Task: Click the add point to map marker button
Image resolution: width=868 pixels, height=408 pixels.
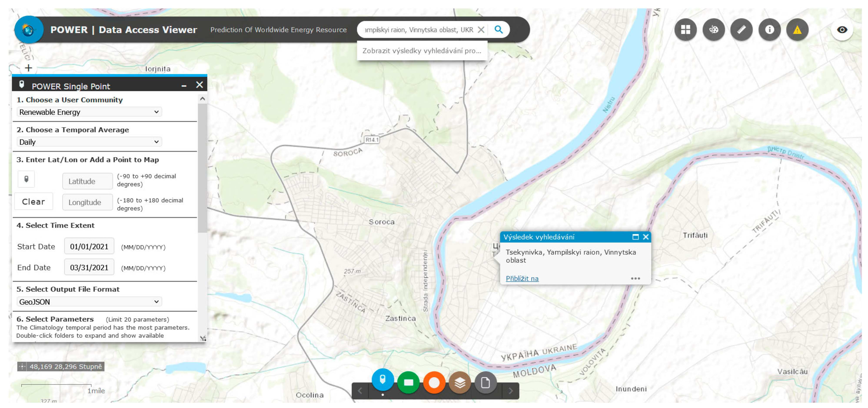Action: point(26,179)
